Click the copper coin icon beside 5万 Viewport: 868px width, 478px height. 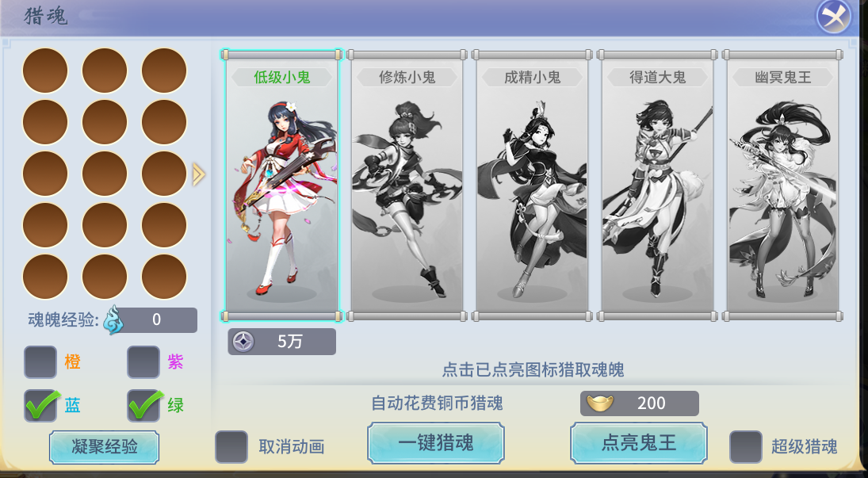[x=243, y=342]
